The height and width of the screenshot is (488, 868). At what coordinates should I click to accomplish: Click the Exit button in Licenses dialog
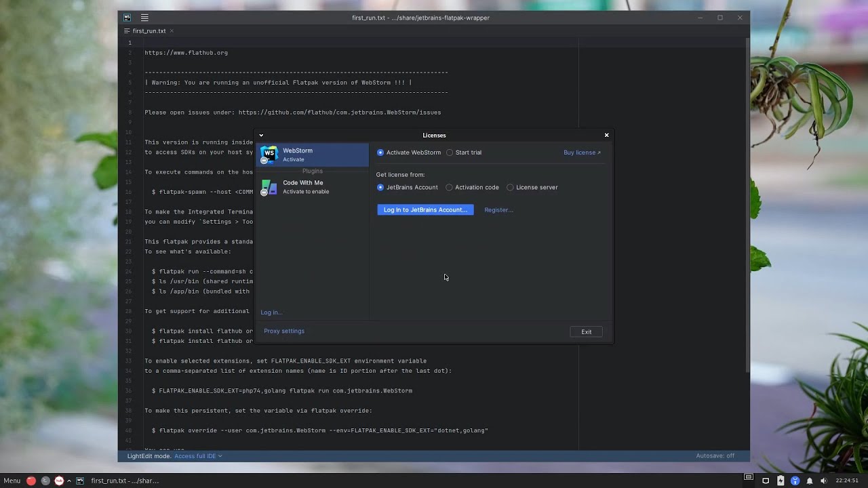tap(586, 331)
